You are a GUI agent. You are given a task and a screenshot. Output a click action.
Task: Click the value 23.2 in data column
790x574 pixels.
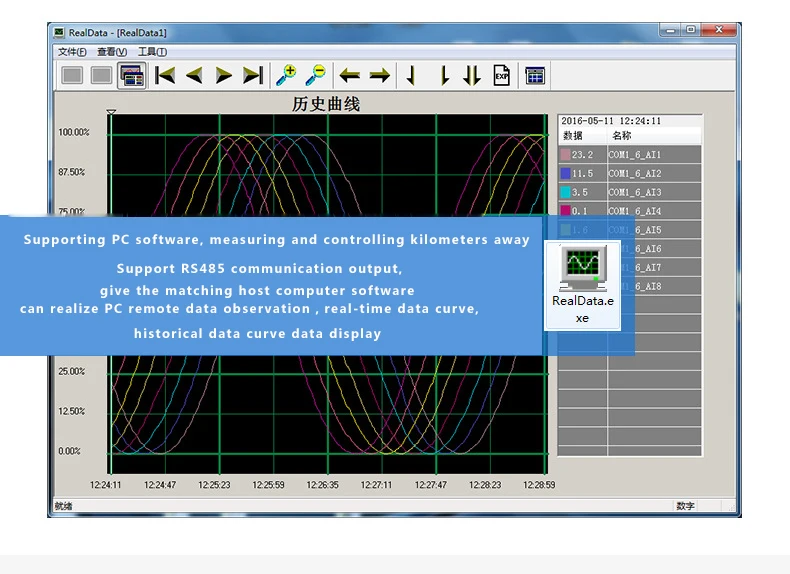[582, 155]
